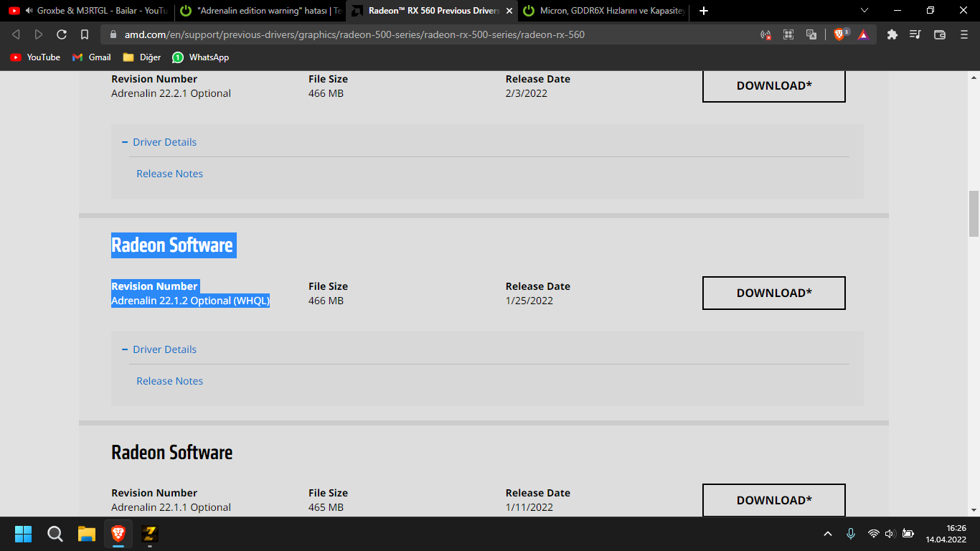Open File Explorer from the taskbar
The image size is (980, 551).
tap(87, 534)
